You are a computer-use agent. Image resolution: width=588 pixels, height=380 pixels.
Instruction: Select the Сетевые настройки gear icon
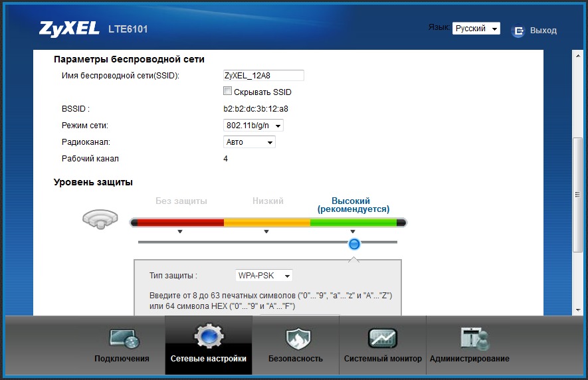[209, 336]
